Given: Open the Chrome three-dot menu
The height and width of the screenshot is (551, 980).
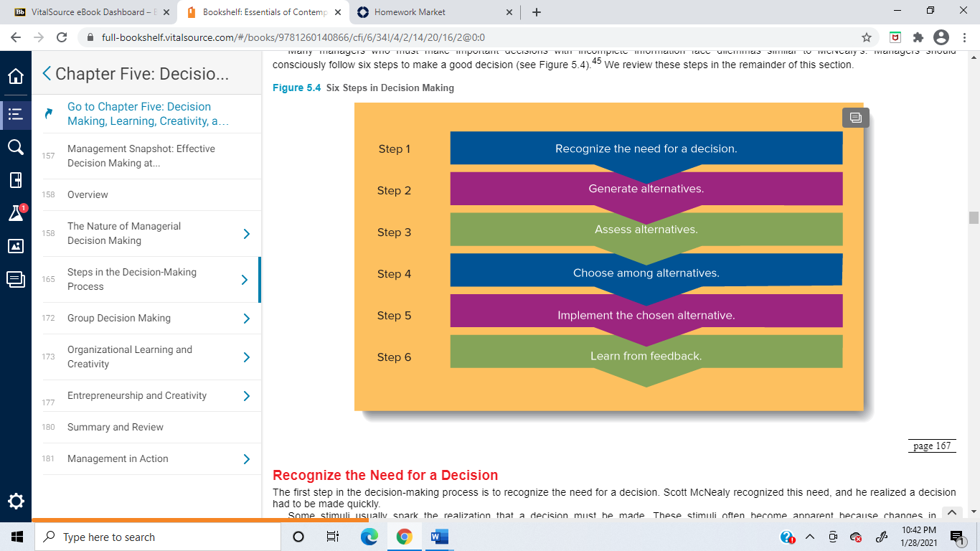Looking at the screenshot, I should [963, 37].
